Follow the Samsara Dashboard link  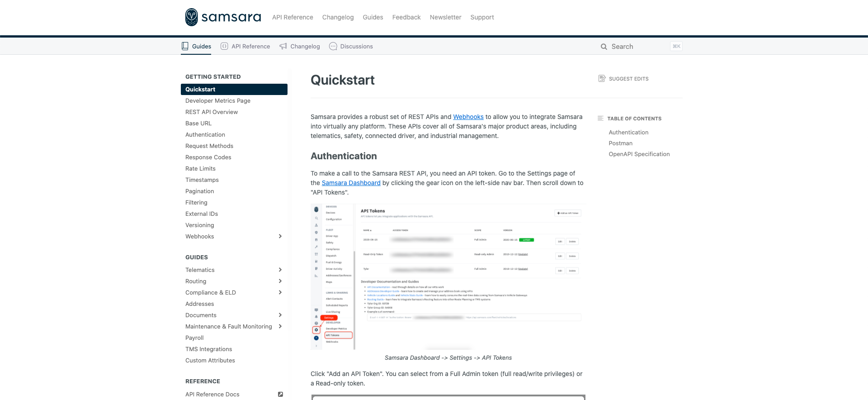[x=351, y=183]
